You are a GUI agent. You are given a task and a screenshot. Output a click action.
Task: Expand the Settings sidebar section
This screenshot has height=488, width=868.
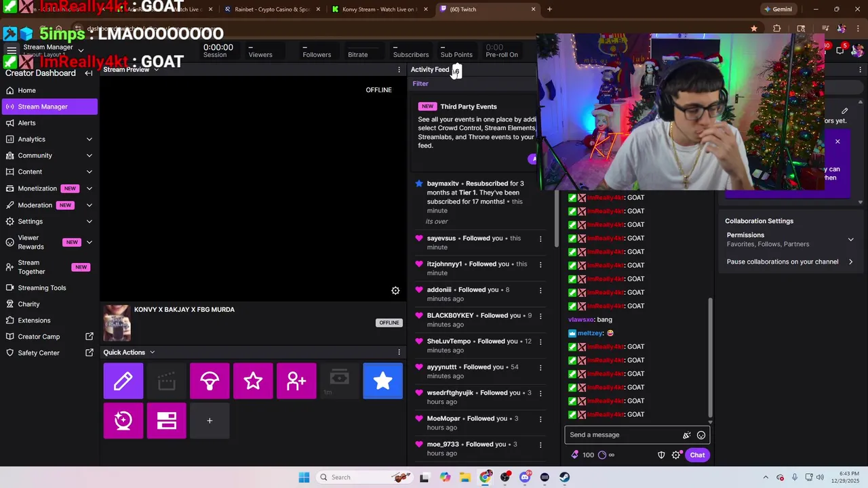pyautogui.click(x=90, y=221)
